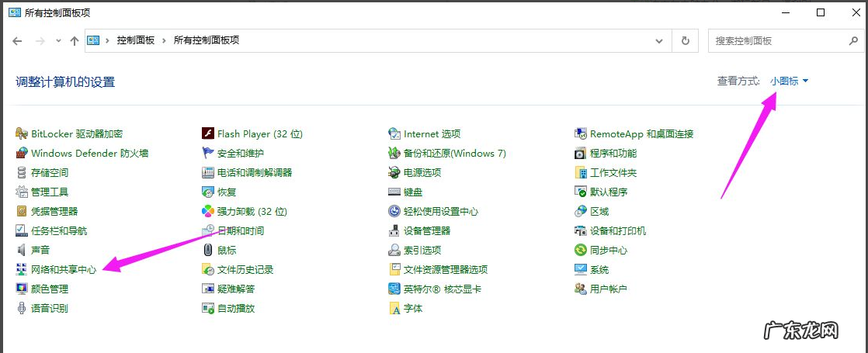The width and height of the screenshot is (868, 353).
Task: Open the 工作文件夹 icon
Action: 580,173
